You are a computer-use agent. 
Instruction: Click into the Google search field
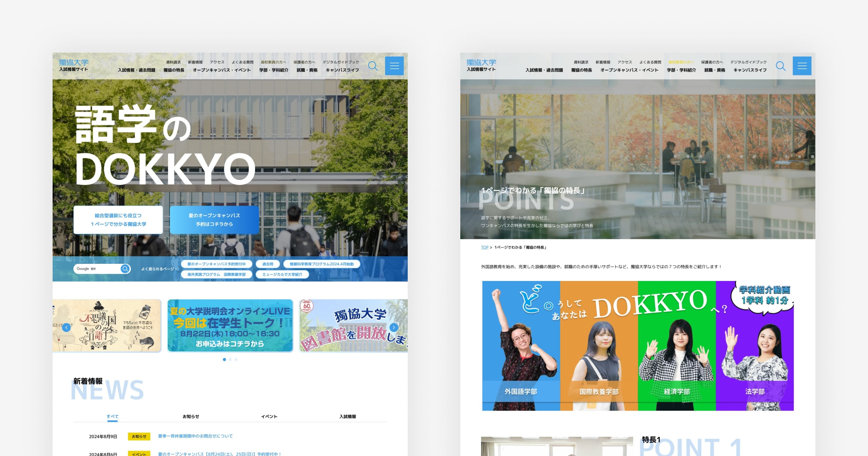click(x=98, y=269)
